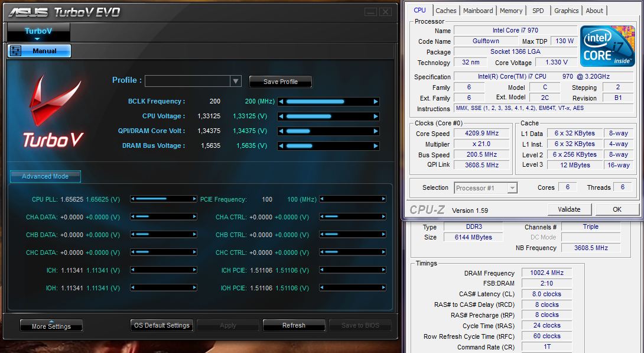Open the Memory tab in CPU-Z
Image resolution: width=644 pixels, height=353 pixels.
pyautogui.click(x=511, y=11)
